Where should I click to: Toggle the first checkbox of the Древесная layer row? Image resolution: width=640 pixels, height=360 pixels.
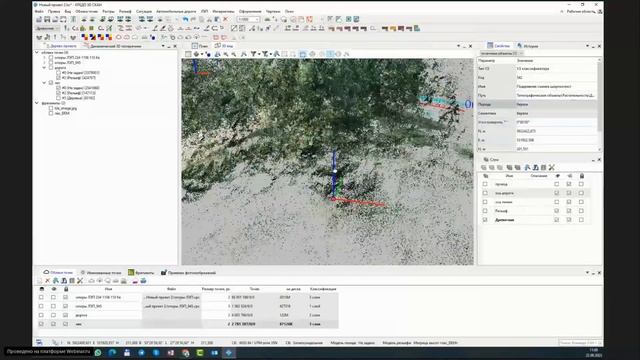[x=485, y=220]
